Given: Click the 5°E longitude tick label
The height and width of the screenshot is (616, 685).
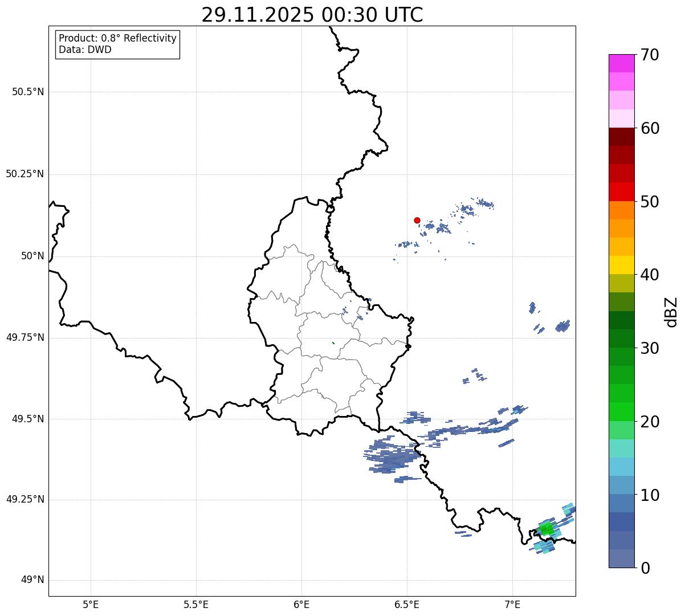Looking at the screenshot, I should tap(91, 604).
